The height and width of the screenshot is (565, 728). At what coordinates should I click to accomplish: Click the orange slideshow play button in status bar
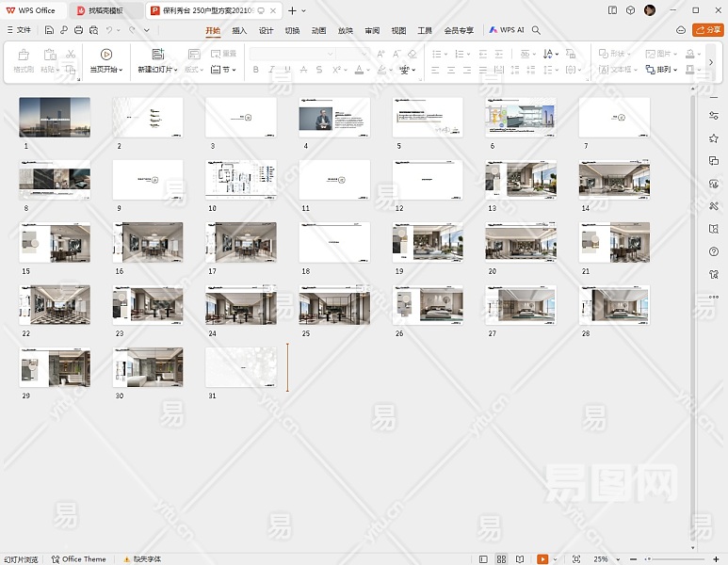pyautogui.click(x=542, y=559)
